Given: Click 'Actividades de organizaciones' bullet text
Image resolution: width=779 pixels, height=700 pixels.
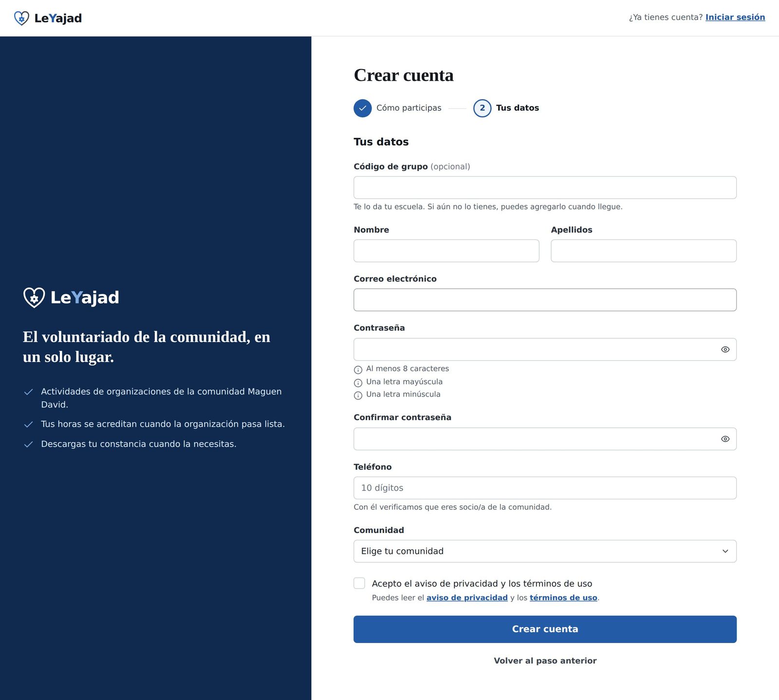Looking at the screenshot, I should tap(161, 398).
